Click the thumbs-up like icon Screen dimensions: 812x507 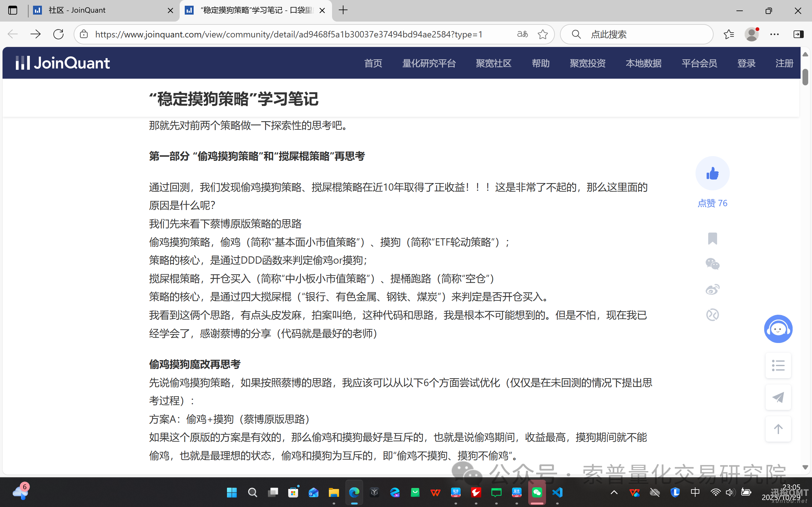(x=712, y=173)
